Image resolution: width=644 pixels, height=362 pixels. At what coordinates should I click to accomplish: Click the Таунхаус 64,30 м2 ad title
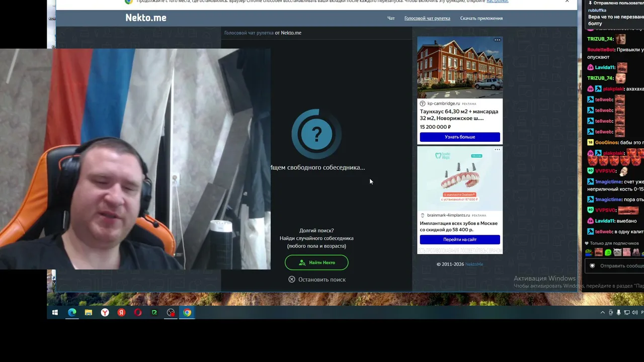coord(459,115)
